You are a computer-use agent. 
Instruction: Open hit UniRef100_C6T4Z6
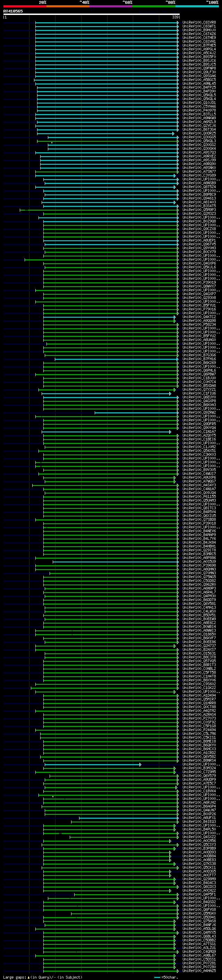199,34
